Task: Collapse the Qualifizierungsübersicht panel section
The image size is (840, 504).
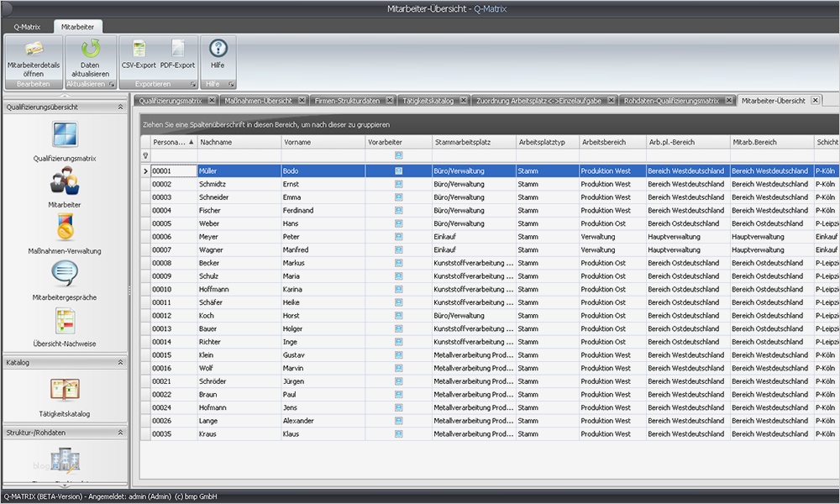Action: [120, 107]
